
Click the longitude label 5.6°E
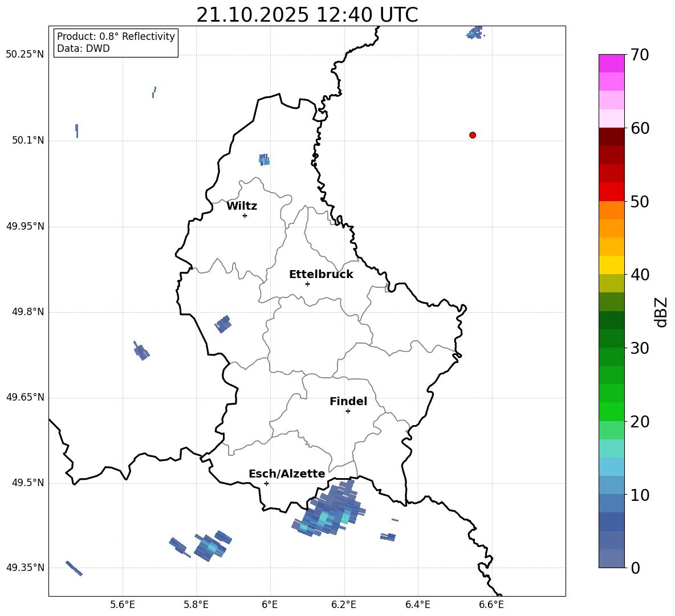pyautogui.click(x=123, y=605)
